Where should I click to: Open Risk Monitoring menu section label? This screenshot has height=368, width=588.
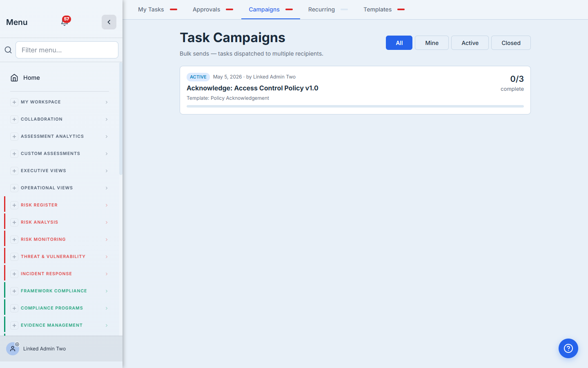point(43,240)
